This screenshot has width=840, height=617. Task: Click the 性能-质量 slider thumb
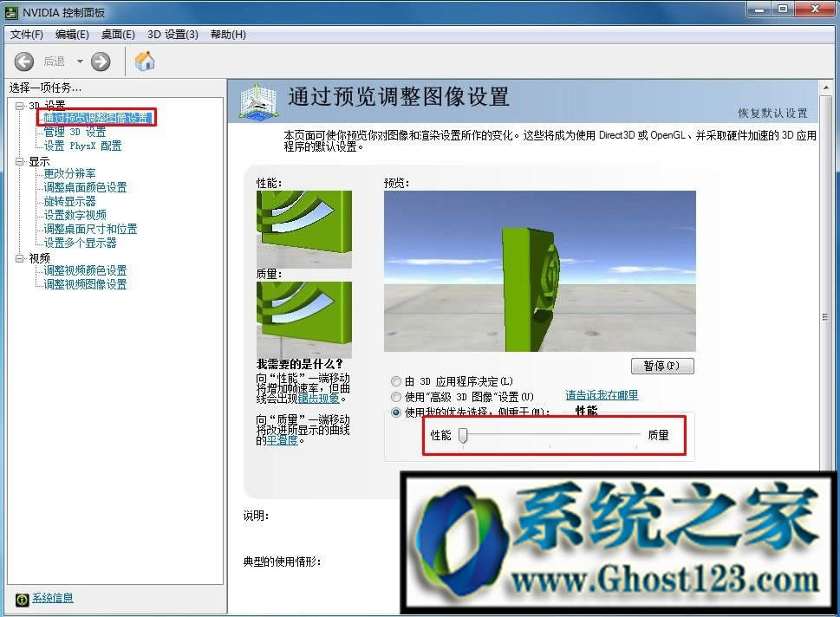tap(464, 435)
